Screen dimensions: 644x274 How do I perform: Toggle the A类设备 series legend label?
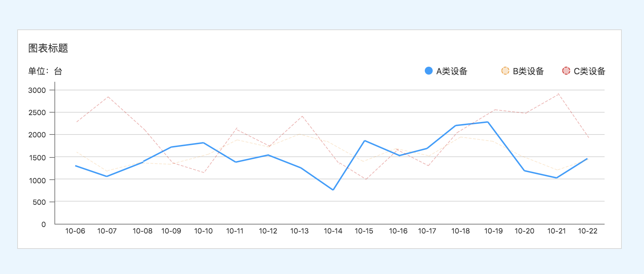tap(452, 71)
